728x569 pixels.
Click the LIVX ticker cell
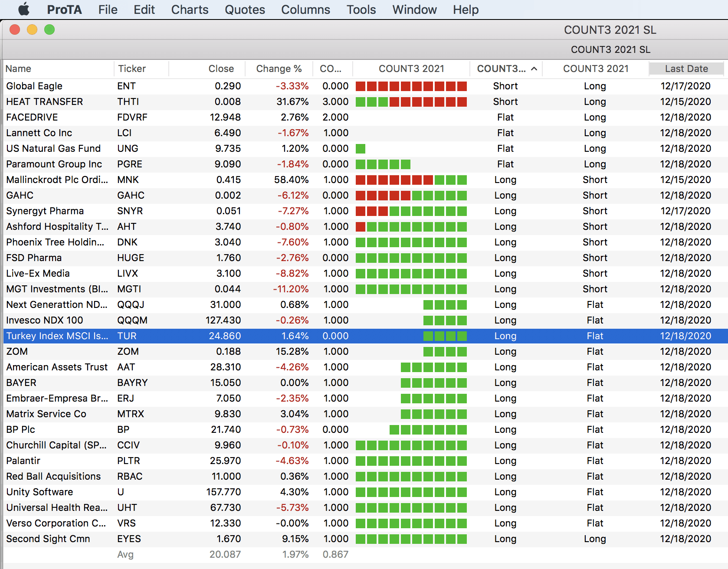tap(128, 273)
